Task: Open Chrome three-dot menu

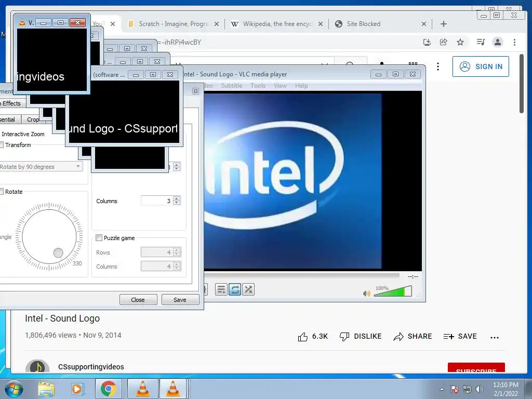Action: click(514, 42)
